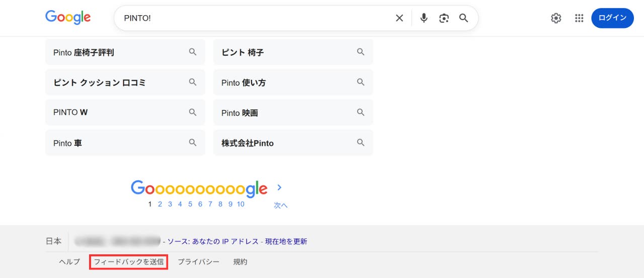Screen dimensions: 644x278
Task: Open the Google apps grid
Action: 579,18
